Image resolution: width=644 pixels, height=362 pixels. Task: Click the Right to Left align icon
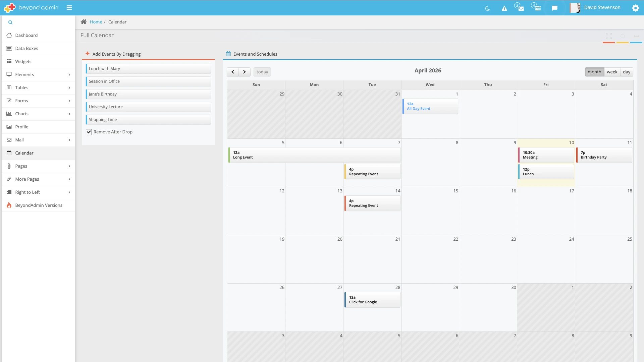point(9,192)
